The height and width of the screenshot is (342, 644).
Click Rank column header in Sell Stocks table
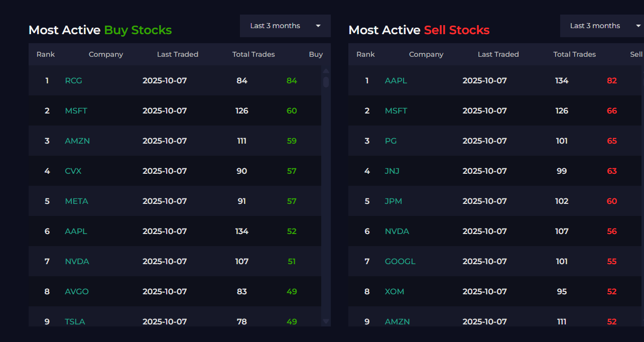pyautogui.click(x=365, y=54)
